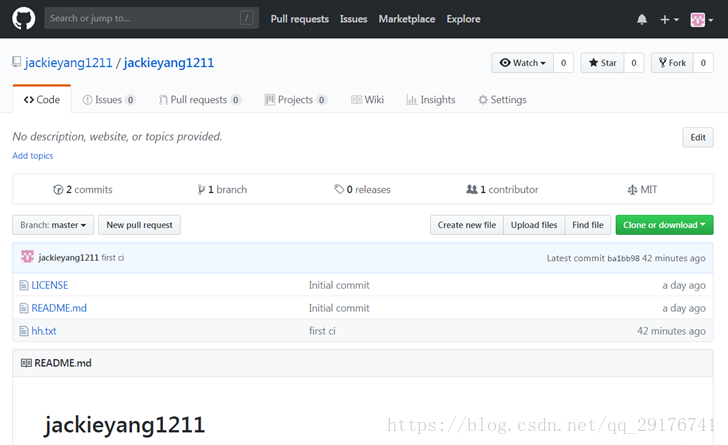Open commit author jackieyang1211

tap(68, 257)
